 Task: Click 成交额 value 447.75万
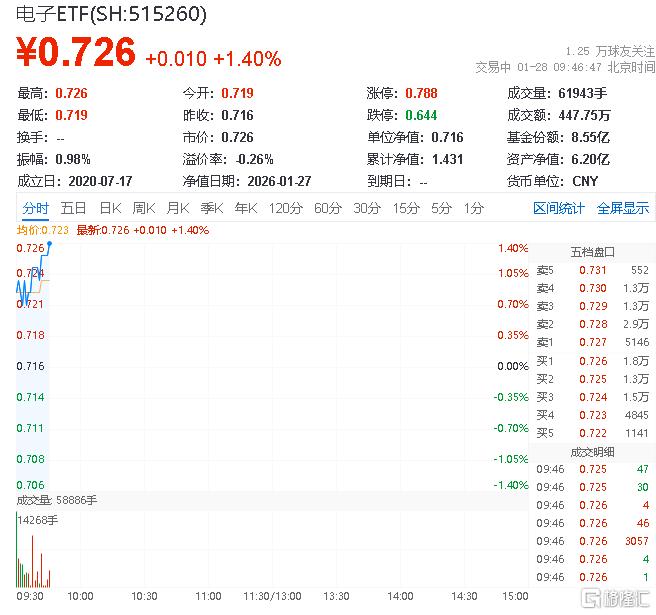point(584,115)
